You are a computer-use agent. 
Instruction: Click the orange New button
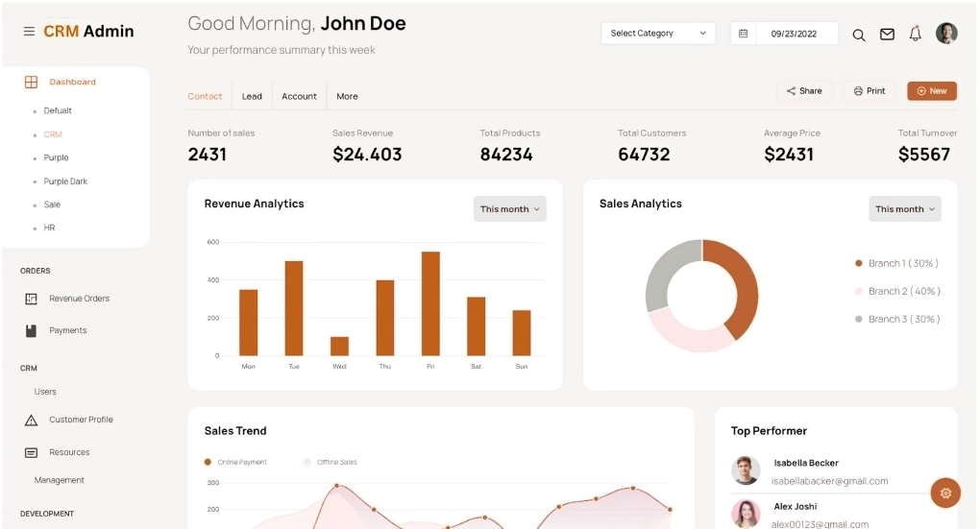click(931, 91)
